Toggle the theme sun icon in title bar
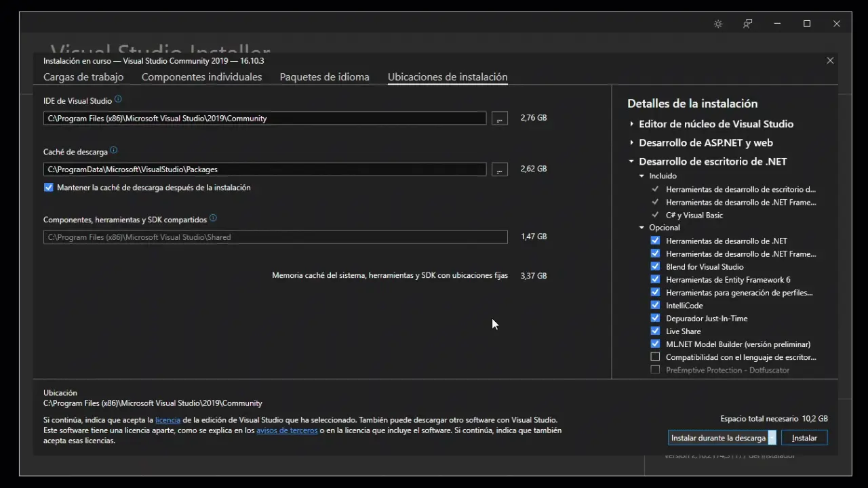 pos(718,24)
